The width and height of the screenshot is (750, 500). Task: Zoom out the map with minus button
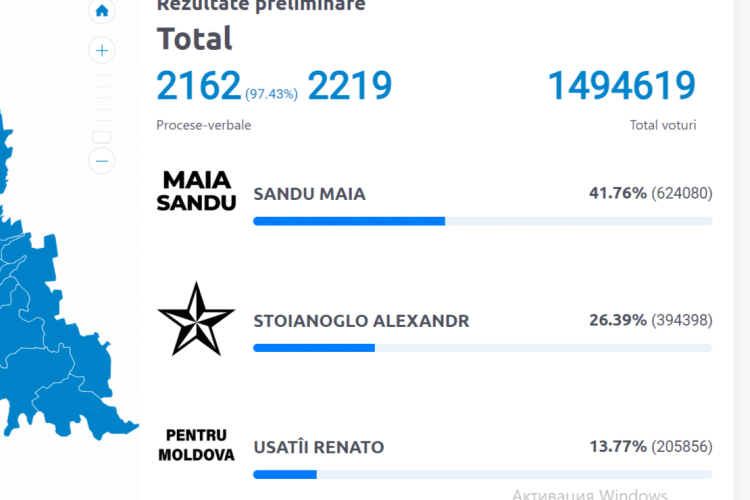102,161
